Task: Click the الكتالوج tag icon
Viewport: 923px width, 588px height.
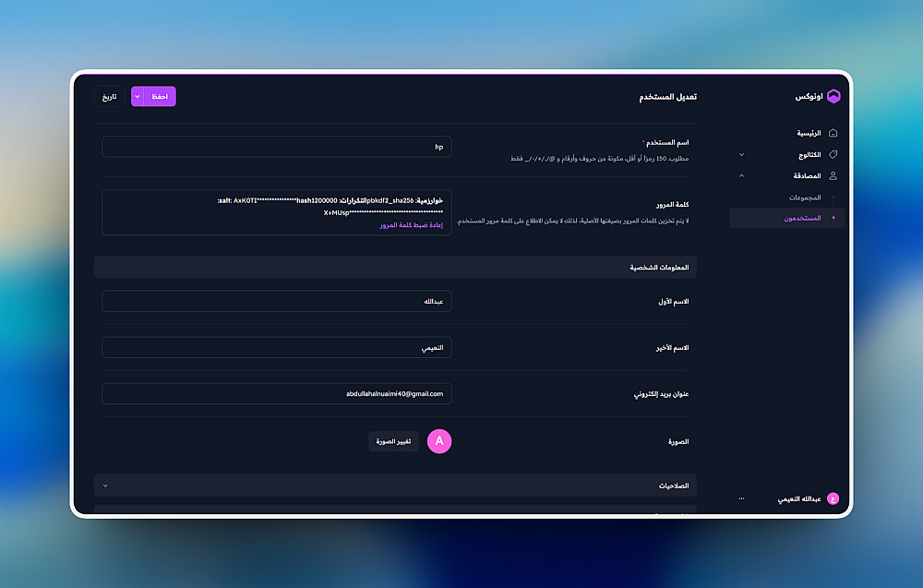Action: [833, 154]
